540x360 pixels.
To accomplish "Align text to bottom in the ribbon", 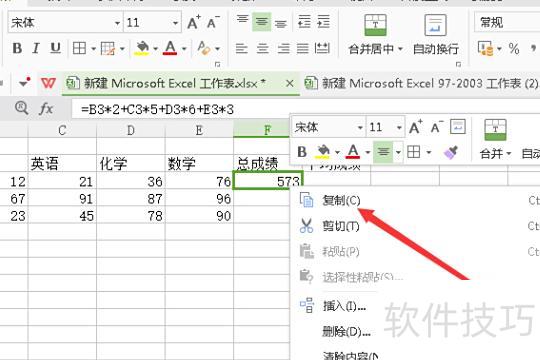I will coord(281,23).
